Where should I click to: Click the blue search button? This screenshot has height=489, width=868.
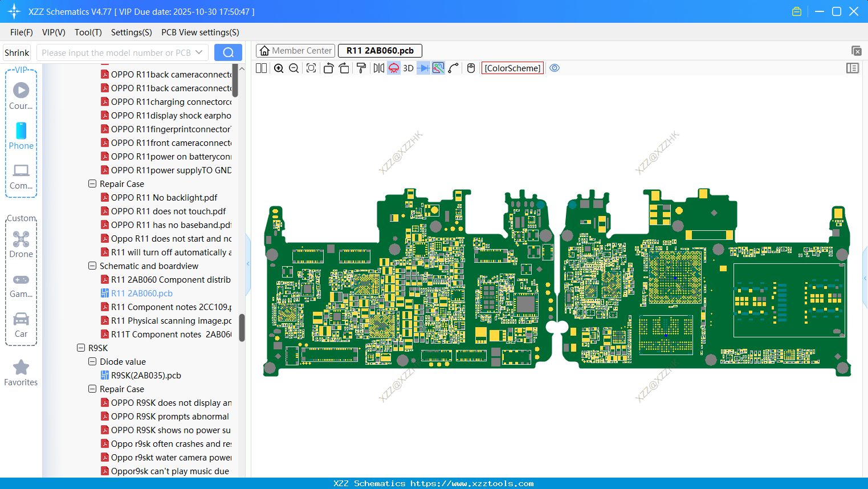[x=228, y=52]
